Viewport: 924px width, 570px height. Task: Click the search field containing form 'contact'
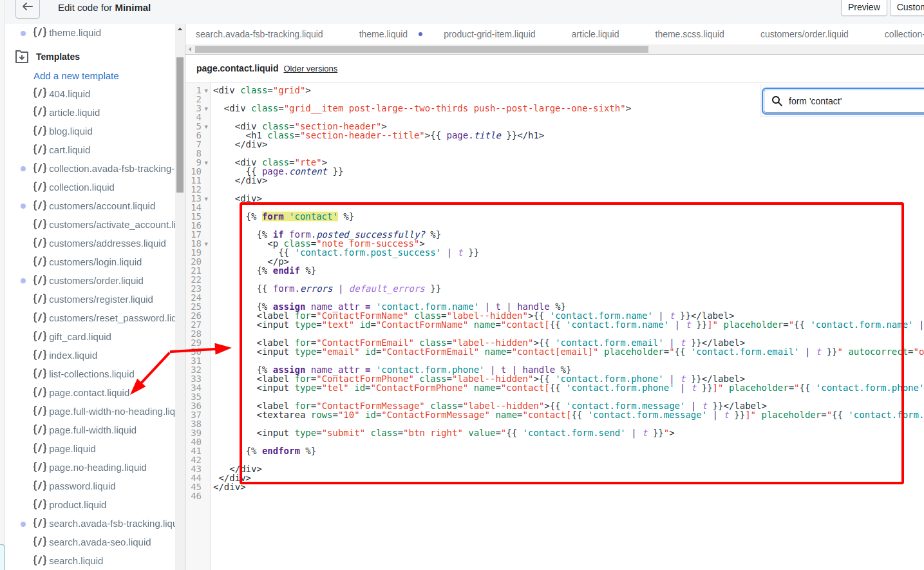[x=850, y=101]
